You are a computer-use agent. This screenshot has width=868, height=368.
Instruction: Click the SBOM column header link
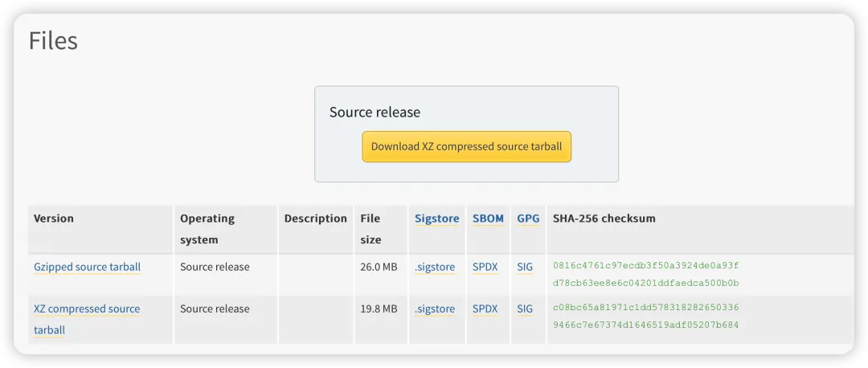[x=488, y=219]
